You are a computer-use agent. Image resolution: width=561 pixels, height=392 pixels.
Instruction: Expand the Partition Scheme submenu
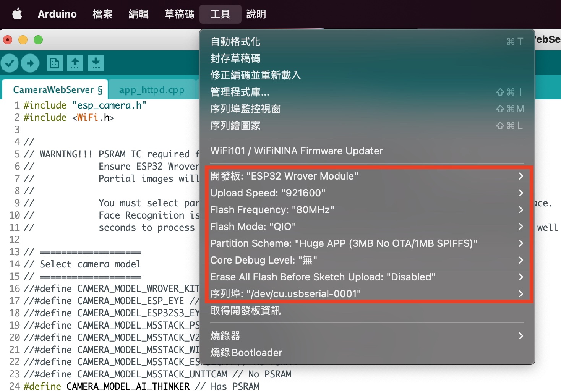[x=367, y=243]
